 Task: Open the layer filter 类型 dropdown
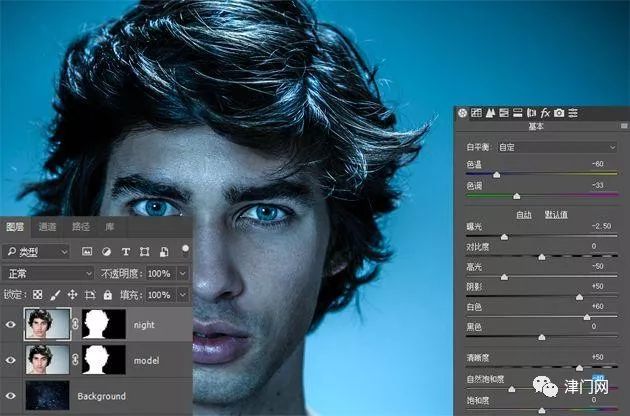pyautogui.click(x=37, y=251)
